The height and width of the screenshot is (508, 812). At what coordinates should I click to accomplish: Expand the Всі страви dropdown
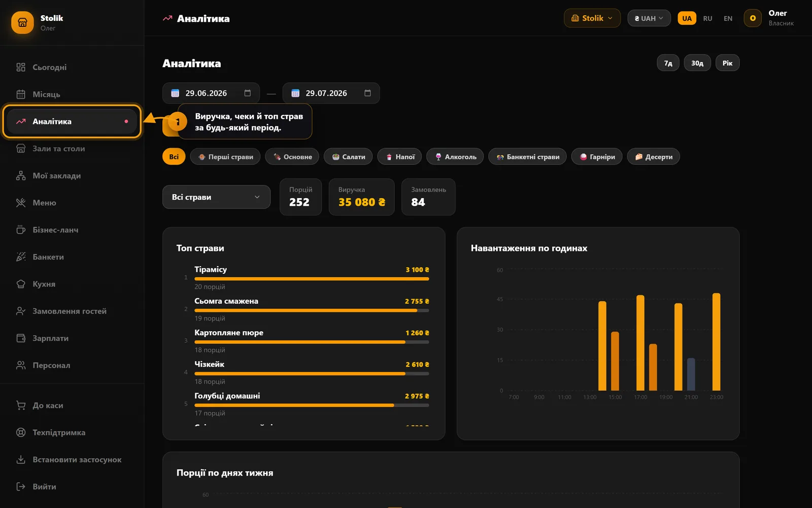[x=216, y=197]
